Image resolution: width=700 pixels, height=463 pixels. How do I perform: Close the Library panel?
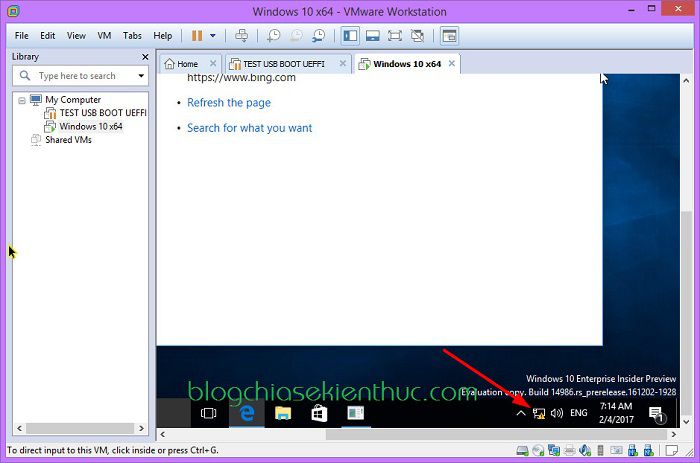[145, 57]
